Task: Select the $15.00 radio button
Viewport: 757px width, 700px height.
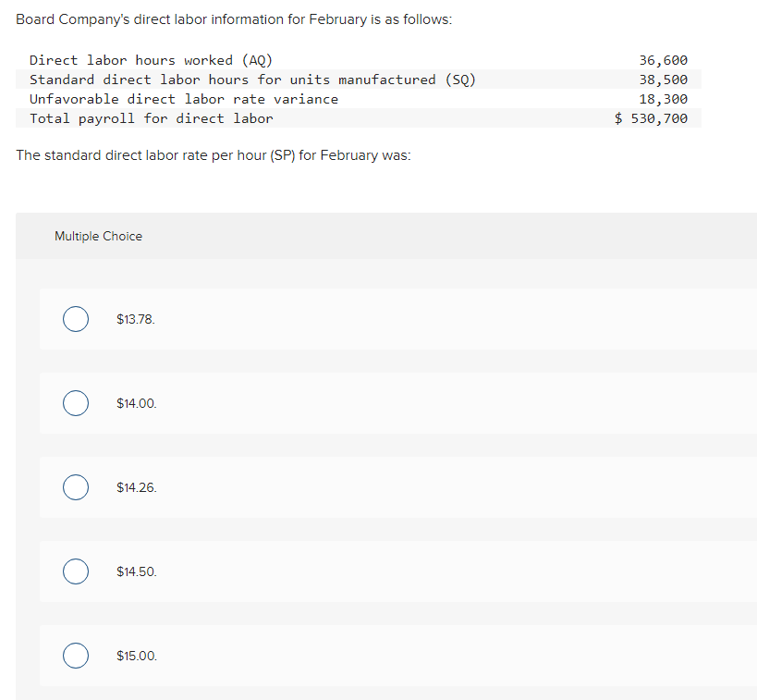Action: (x=76, y=656)
